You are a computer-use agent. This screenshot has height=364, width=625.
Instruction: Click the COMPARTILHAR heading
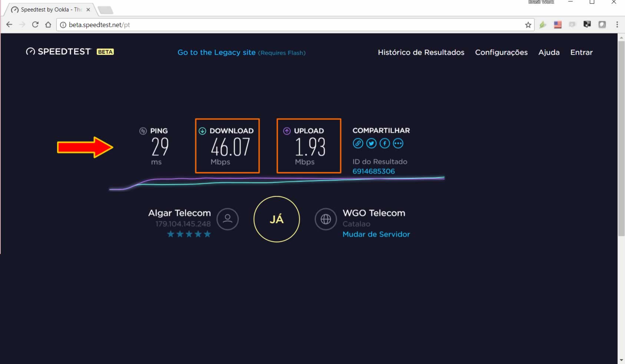(381, 130)
